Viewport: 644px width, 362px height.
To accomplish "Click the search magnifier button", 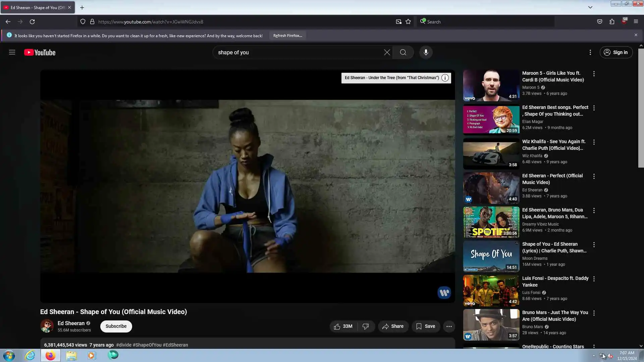I will pyautogui.click(x=403, y=52).
